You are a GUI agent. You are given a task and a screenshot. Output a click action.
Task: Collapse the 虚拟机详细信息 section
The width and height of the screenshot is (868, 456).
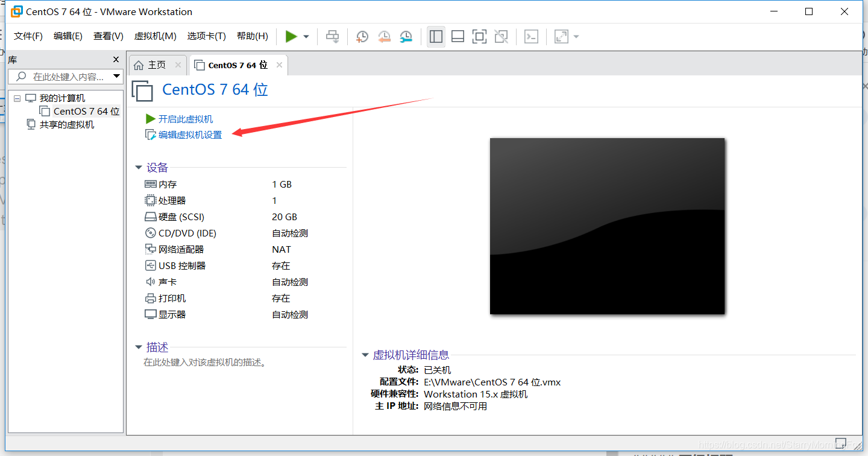coord(365,355)
